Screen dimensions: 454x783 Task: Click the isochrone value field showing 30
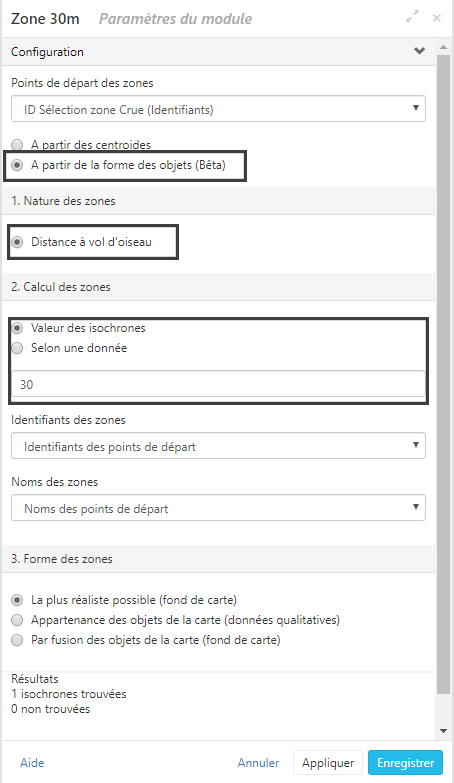tap(218, 384)
